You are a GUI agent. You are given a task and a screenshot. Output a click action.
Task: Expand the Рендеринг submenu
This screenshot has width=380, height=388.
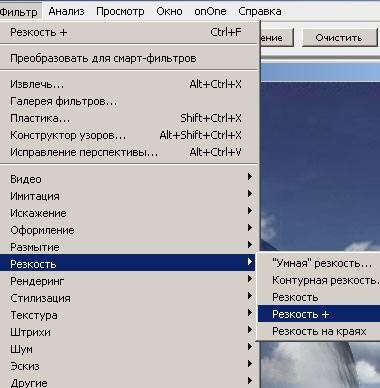pyautogui.click(x=129, y=281)
